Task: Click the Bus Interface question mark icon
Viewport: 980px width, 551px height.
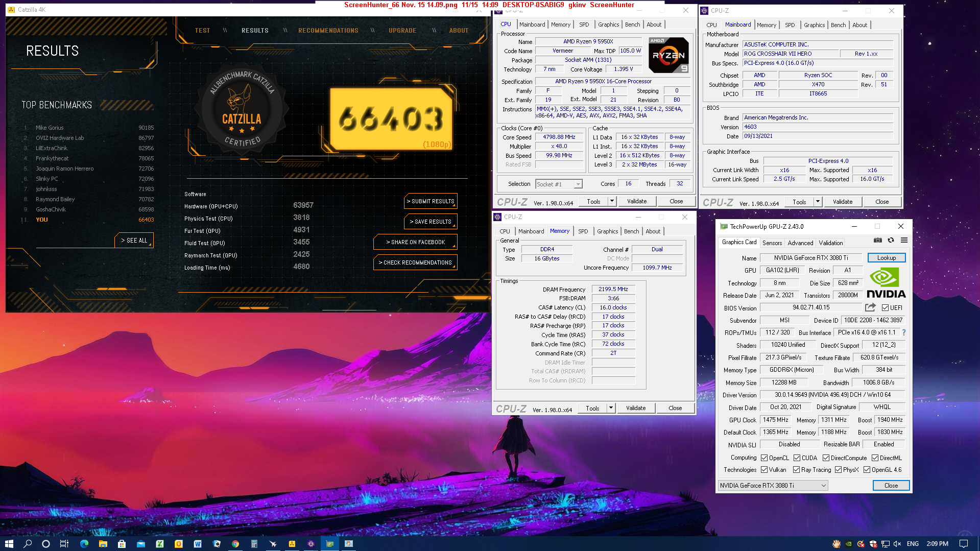Action: 903,332
